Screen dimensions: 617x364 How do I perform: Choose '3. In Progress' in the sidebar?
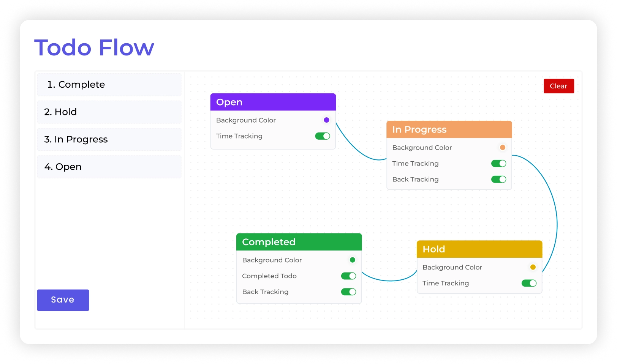pyautogui.click(x=109, y=139)
